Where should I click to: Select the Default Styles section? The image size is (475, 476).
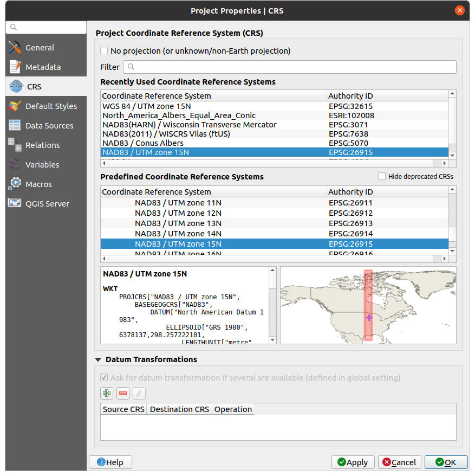coord(51,106)
